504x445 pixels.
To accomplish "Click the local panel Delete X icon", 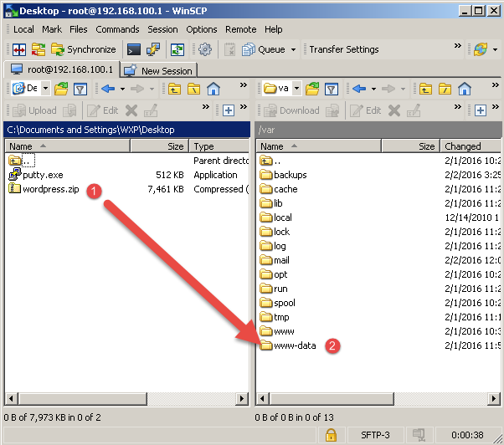I will (131, 110).
